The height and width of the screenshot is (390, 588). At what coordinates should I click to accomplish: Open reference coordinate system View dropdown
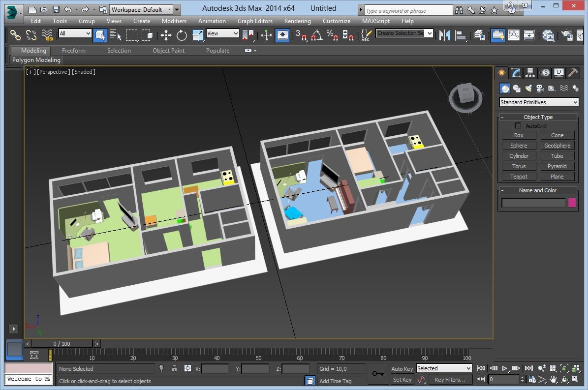click(x=223, y=33)
